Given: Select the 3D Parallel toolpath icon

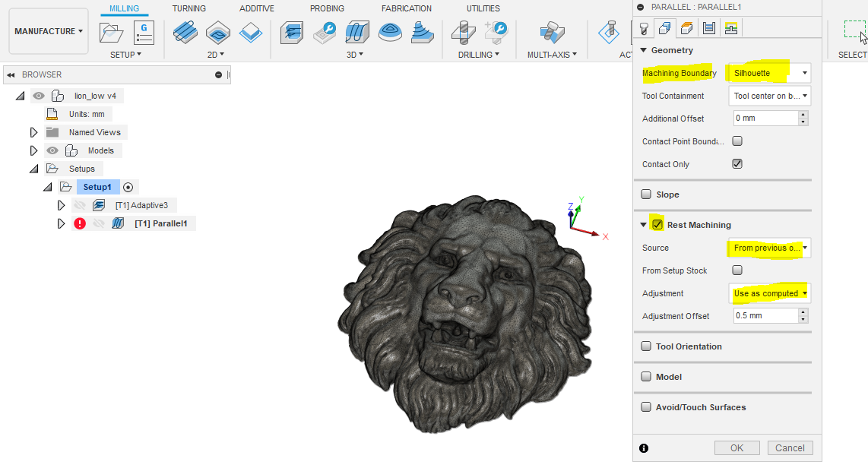Looking at the screenshot, I should click(357, 32).
